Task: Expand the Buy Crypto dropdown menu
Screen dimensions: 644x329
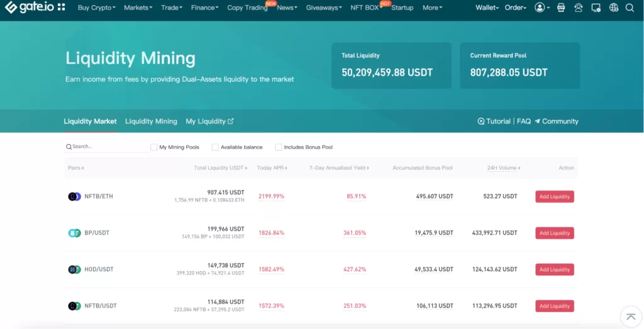Action: 96,8
